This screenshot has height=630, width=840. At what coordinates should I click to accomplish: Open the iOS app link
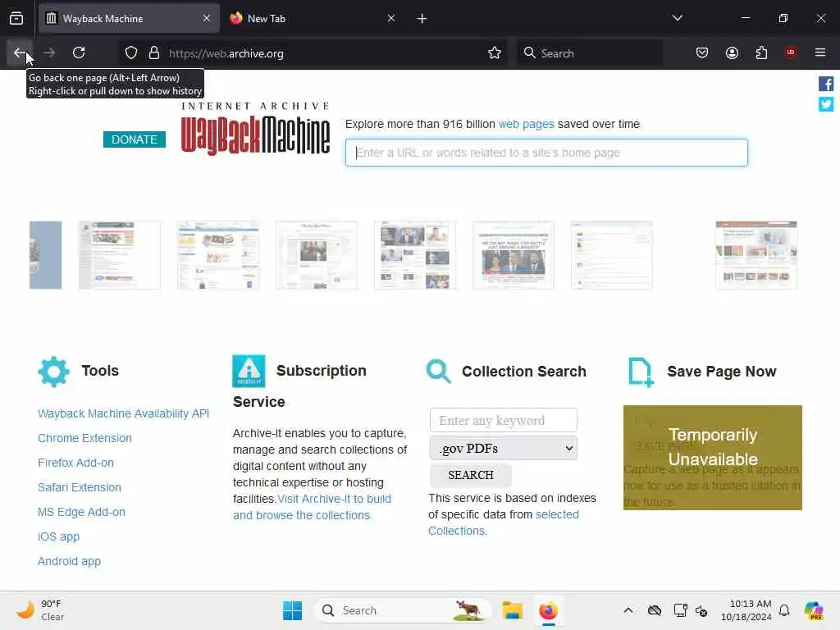point(58,536)
